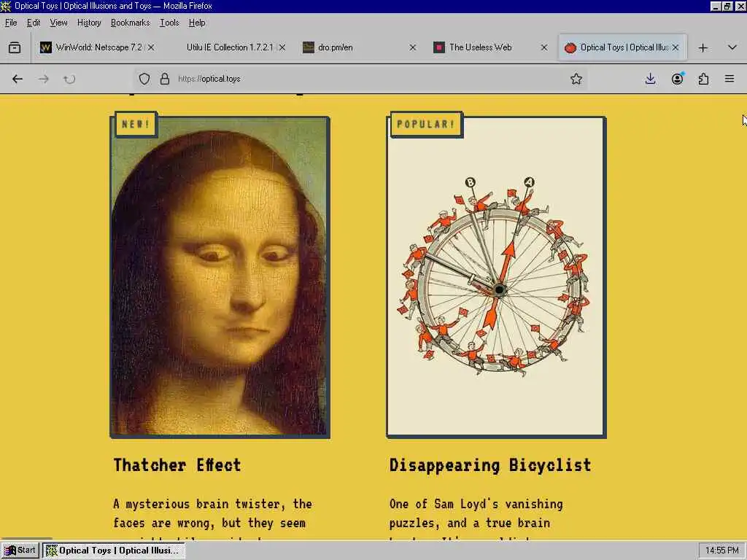Open the Help menu
This screenshot has height=560, width=747.
(x=197, y=23)
